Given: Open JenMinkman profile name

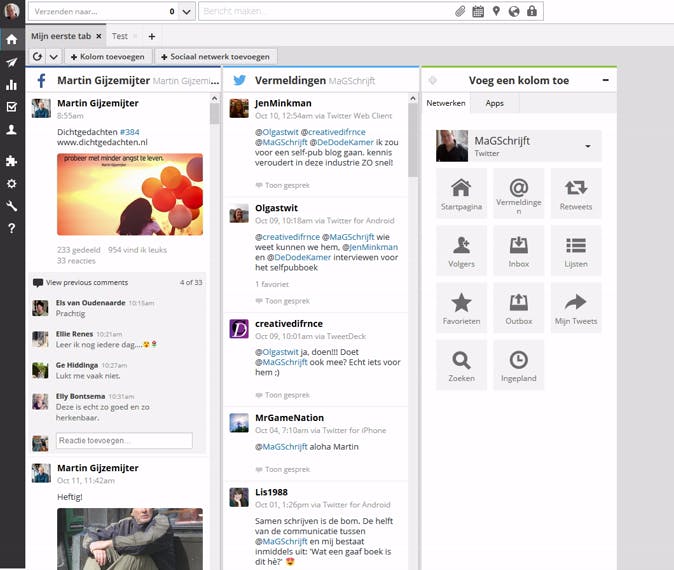Looking at the screenshot, I should coord(283,103).
